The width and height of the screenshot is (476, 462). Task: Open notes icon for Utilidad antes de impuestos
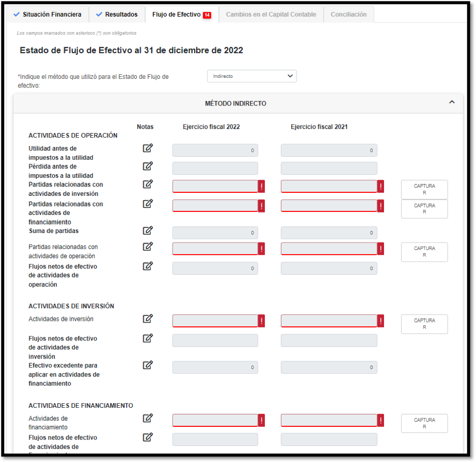(148, 148)
